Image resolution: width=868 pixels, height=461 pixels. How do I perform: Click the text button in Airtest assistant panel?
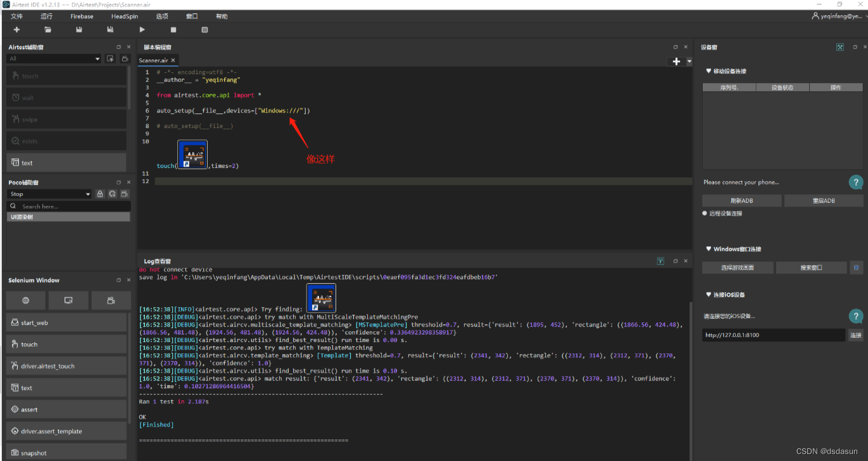[66, 163]
